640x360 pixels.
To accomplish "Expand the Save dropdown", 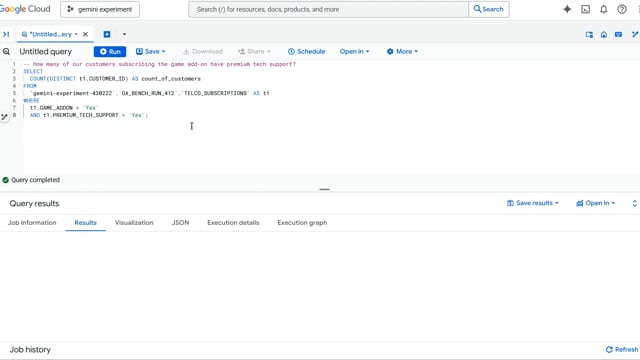I will (151, 51).
